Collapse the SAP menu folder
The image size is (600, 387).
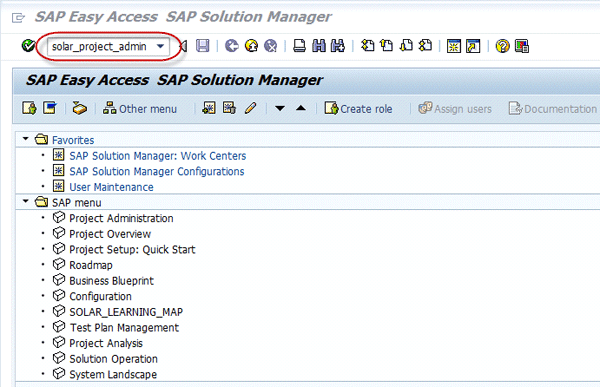point(26,201)
